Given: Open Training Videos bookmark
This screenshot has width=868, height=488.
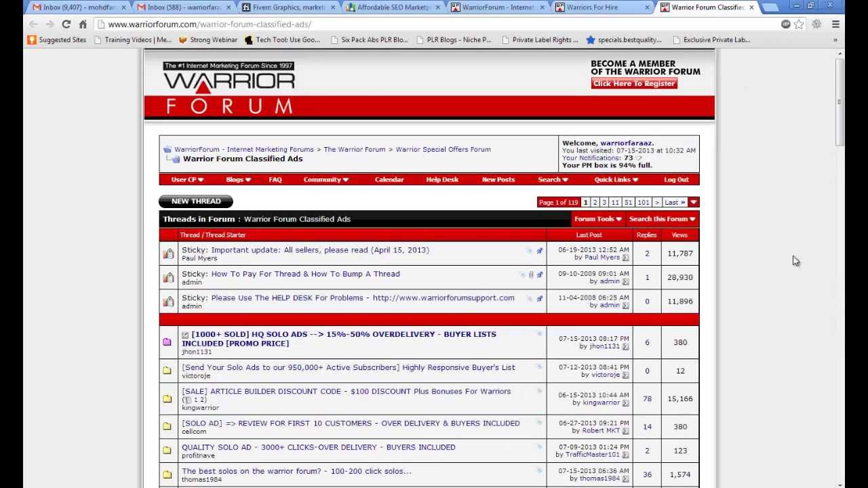Looking at the screenshot, I should click(133, 40).
